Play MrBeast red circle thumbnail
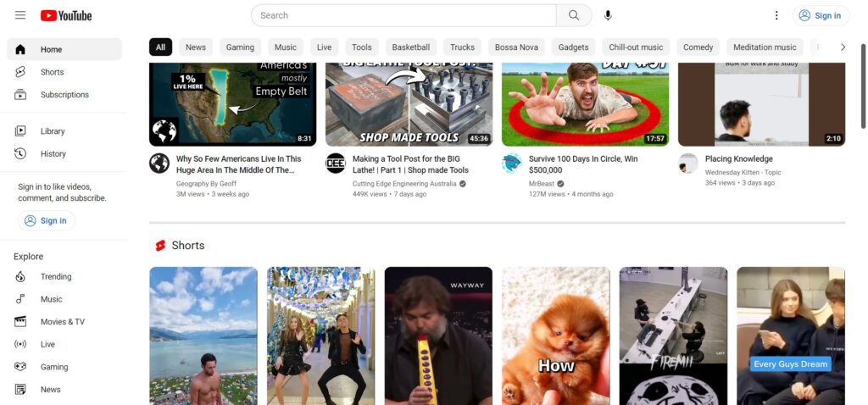The image size is (868, 405). [585, 104]
